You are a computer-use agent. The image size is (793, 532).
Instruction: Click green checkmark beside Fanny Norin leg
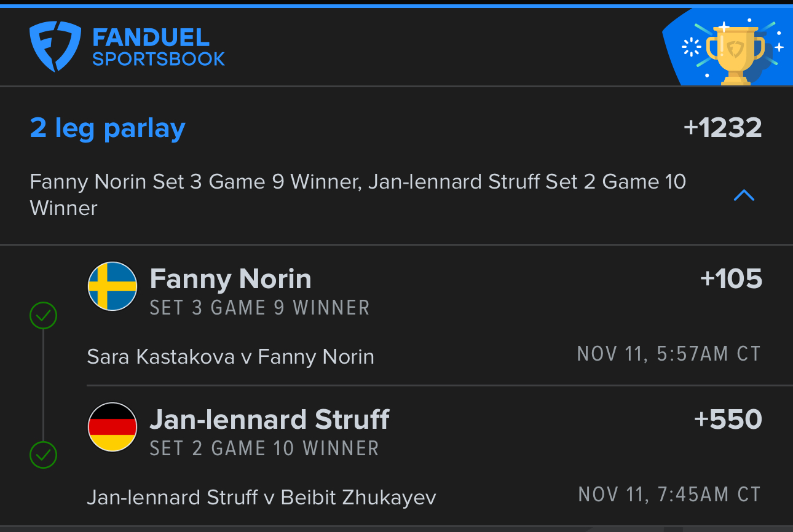point(44,316)
